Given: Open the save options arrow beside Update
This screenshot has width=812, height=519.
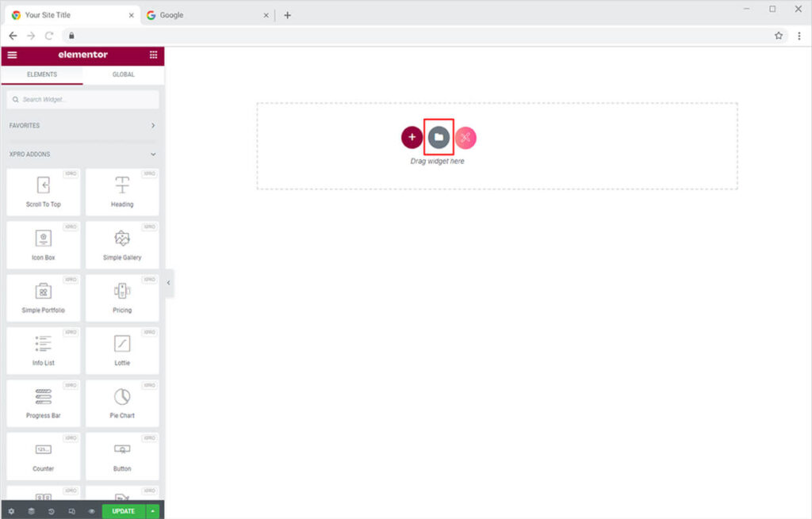Looking at the screenshot, I should click(152, 511).
